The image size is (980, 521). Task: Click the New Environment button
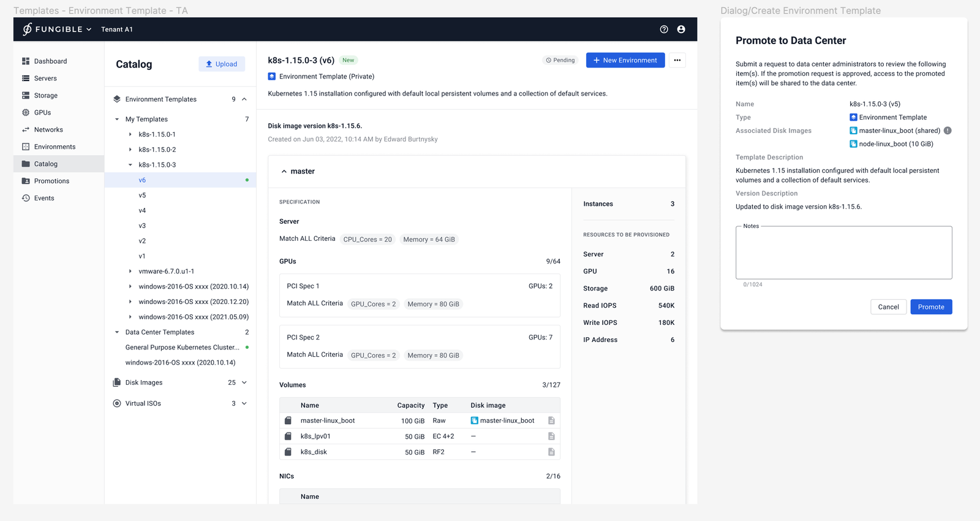tap(625, 60)
